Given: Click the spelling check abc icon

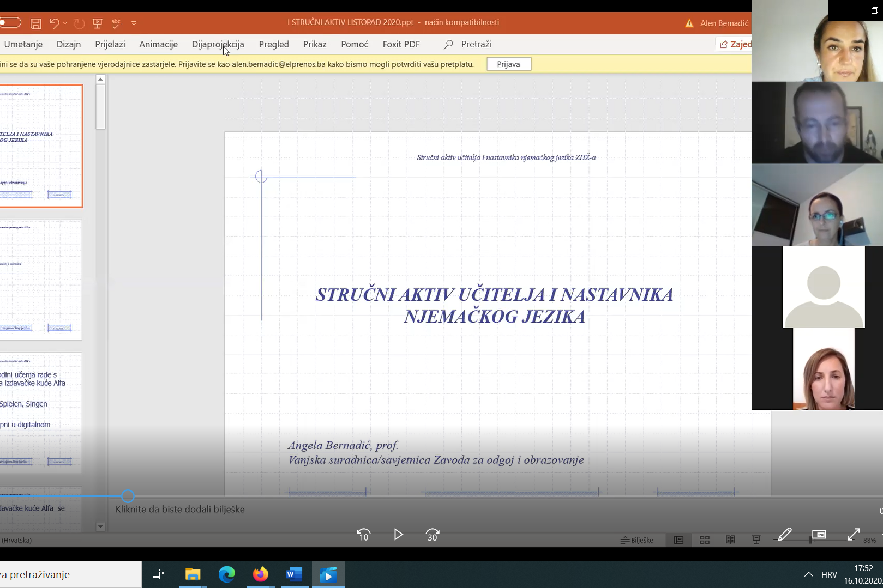Looking at the screenshot, I should 116,23.
